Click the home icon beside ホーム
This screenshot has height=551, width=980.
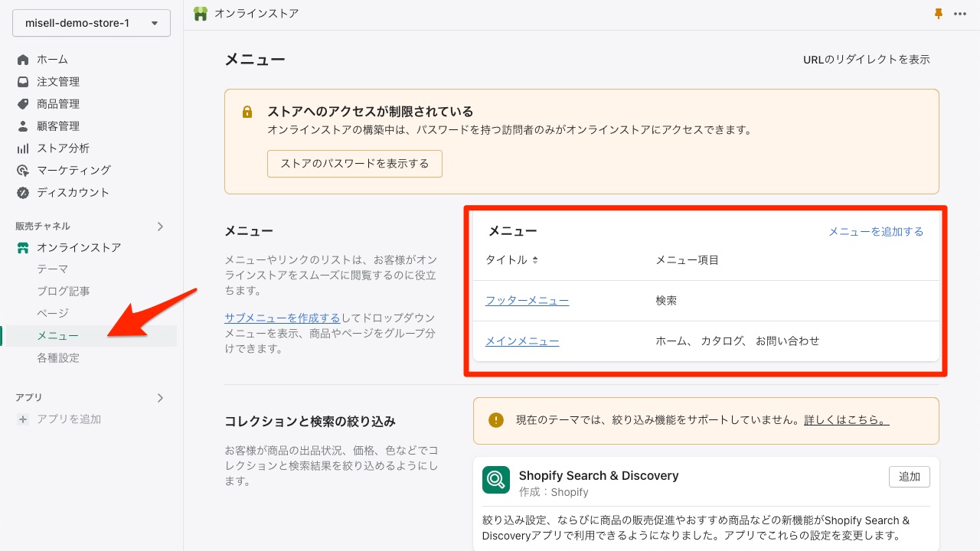tap(23, 60)
